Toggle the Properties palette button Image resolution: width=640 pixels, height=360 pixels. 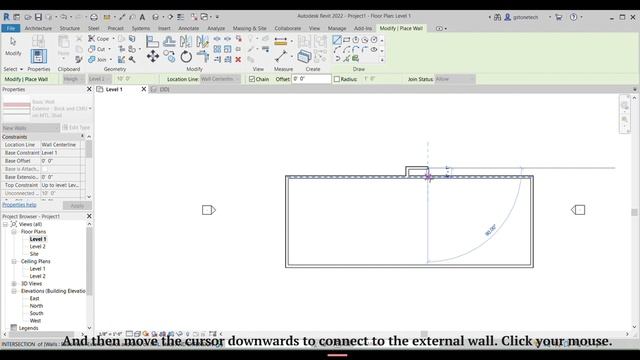click(x=38, y=56)
